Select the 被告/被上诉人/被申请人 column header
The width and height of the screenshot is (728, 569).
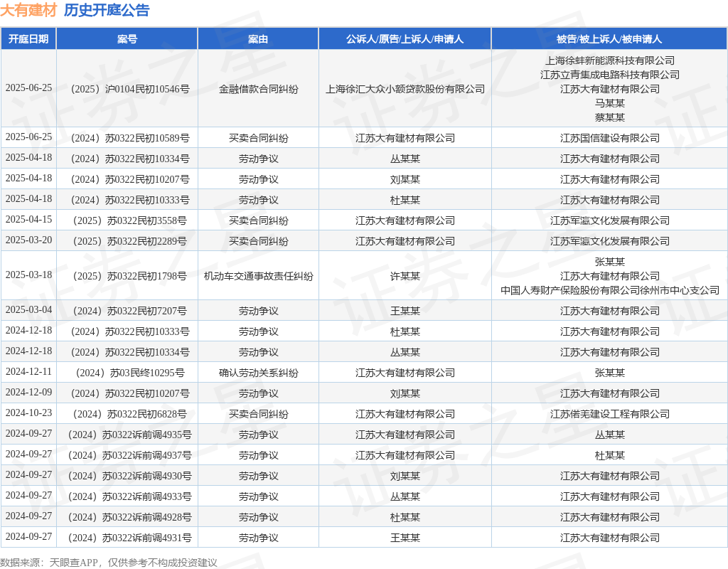[609, 39]
